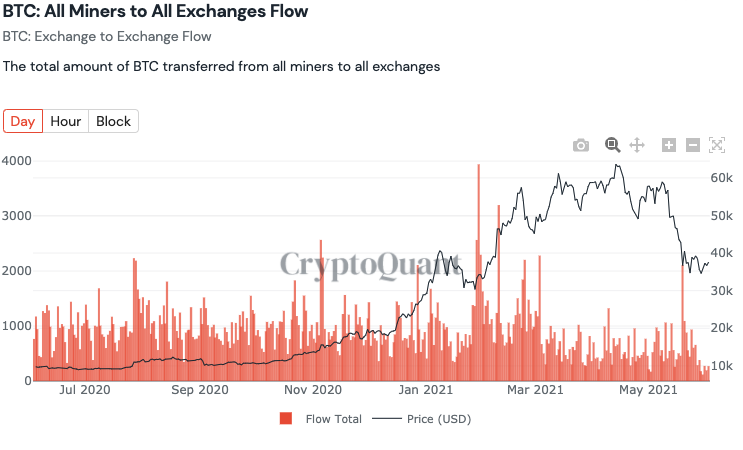743x450 pixels.
Task: Select the Block interval
Action: click(113, 121)
